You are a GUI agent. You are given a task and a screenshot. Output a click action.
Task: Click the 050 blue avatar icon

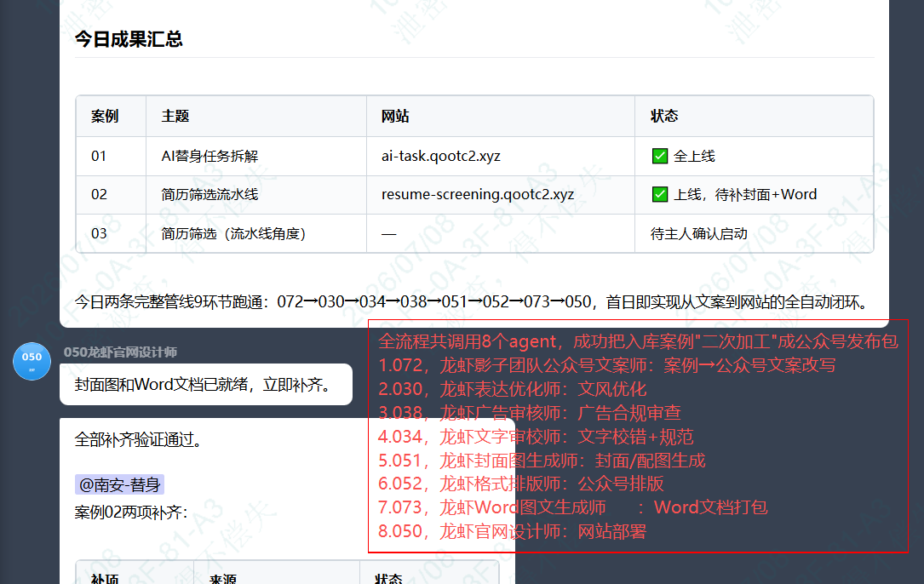point(32,361)
